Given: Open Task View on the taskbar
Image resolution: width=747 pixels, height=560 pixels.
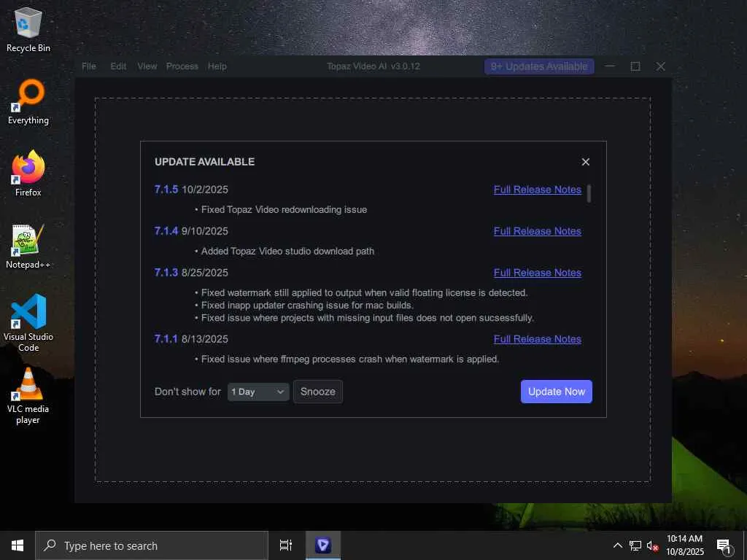Looking at the screenshot, I should (x=286, y=545).
